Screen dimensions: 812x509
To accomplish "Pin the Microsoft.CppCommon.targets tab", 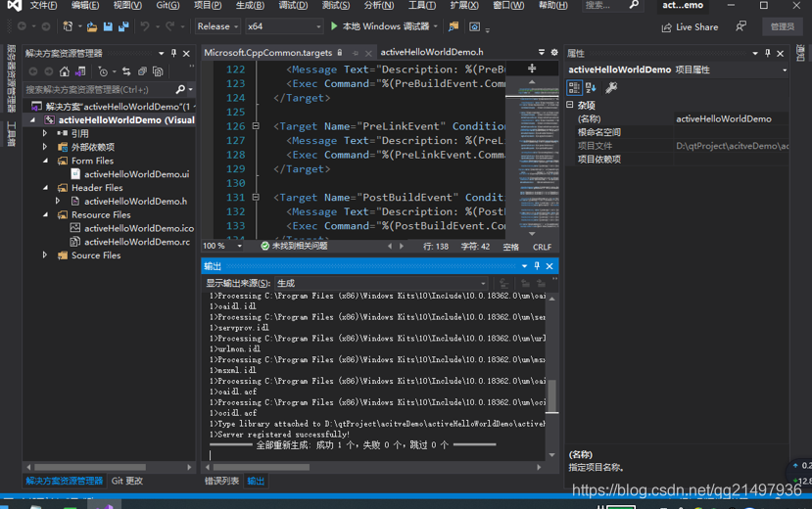I will [356, 53].
